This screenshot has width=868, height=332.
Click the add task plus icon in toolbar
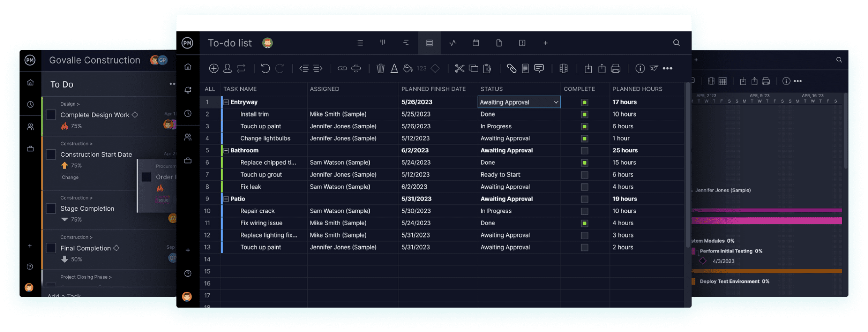tap(214, 68)
